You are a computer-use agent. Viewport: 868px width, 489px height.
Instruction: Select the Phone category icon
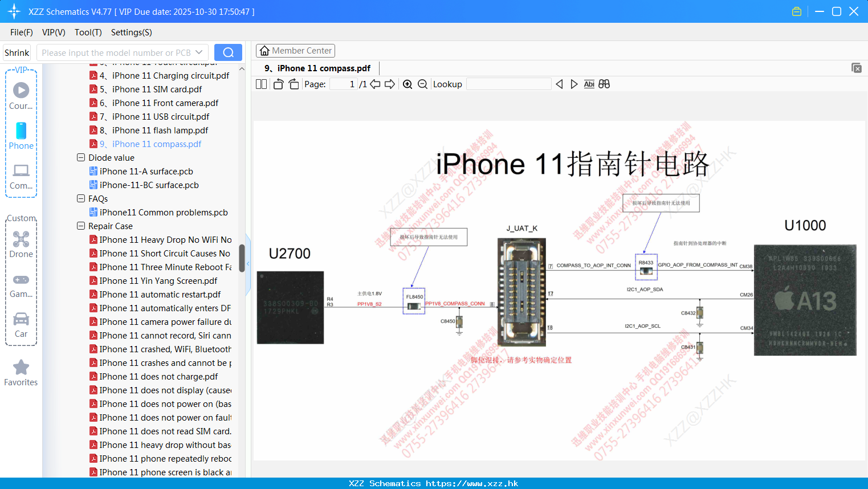21,136
